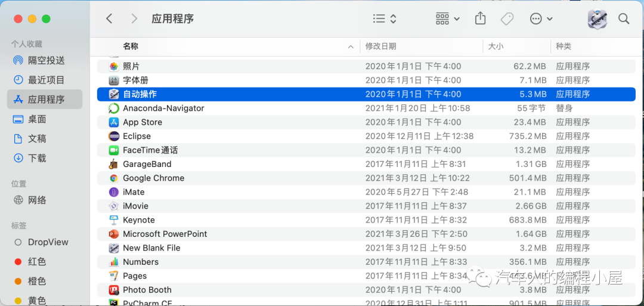
Task: Toggle name column sort order arrow
Action: [350, 47]
